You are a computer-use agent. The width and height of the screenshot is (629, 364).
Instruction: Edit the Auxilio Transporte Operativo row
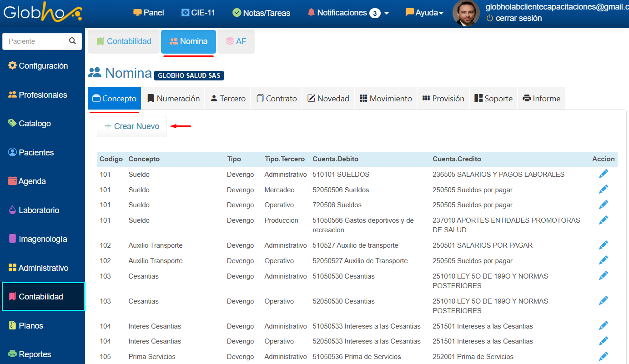coord(603,260)
